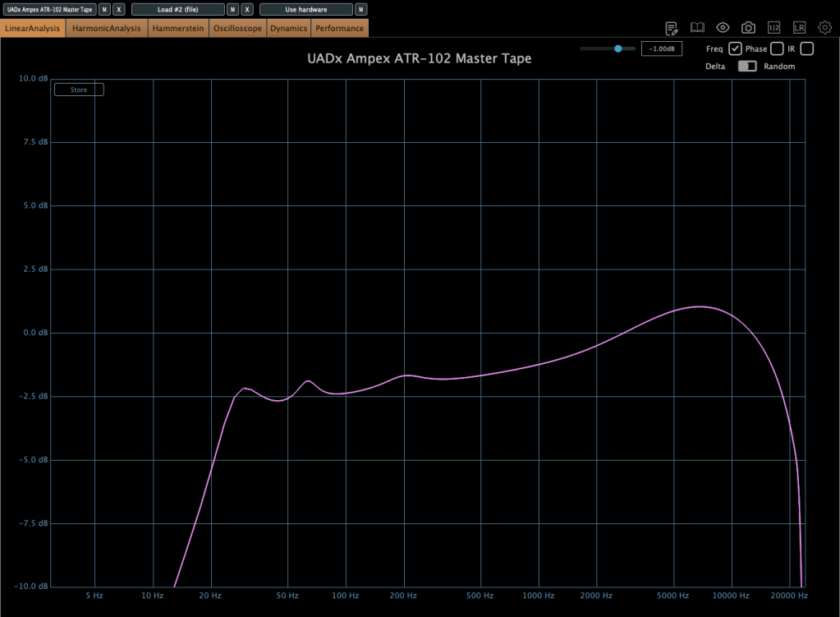Open the Use hardware selector
This screenshot has height=617, width=840.
[x=306, y=9]
